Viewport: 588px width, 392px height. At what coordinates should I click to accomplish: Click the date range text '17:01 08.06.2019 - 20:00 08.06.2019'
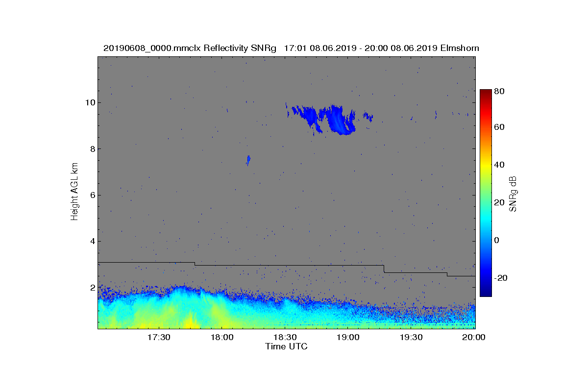[360, 48]
